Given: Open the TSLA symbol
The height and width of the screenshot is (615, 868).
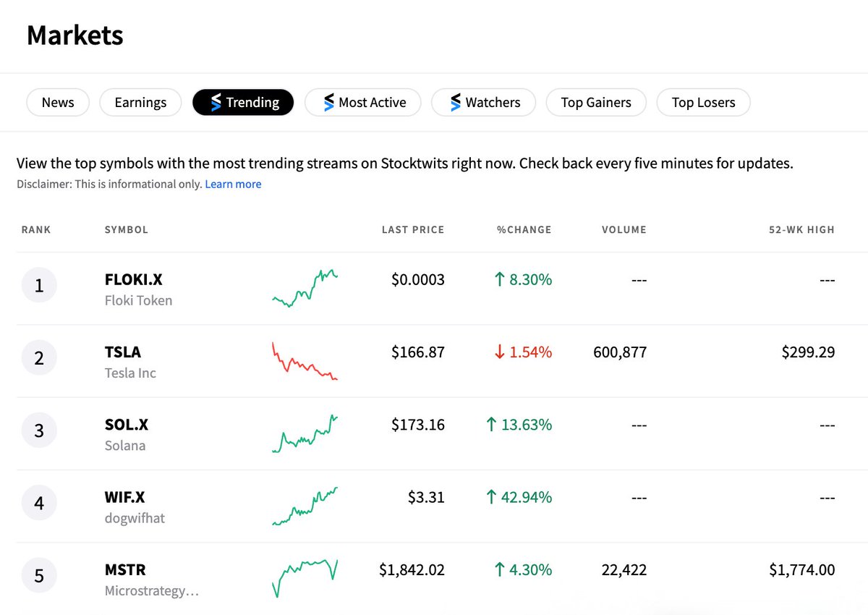Looking at the screenshot, I should click(x=123, y=352).
